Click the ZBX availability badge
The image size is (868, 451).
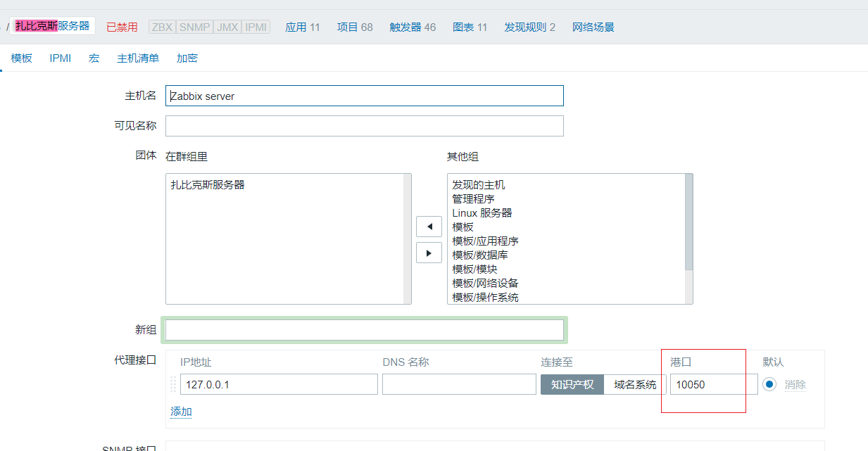coord(162,27)
